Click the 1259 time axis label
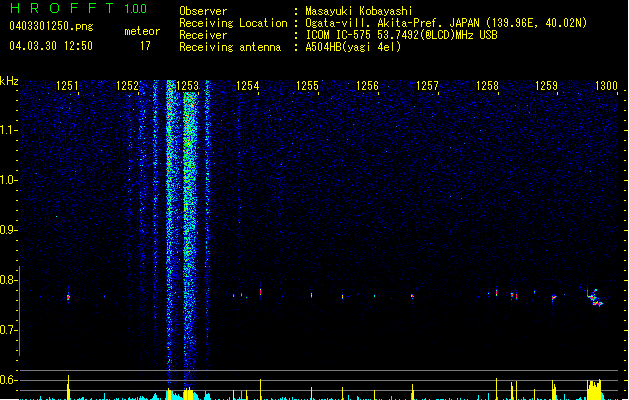The image size is (629, 400). coord(546,86)
